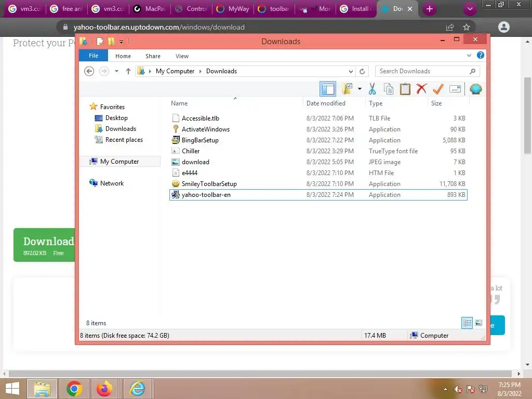This screenshot has width=532, height=399.
Task: Open Internet Explorer from taskbar
Action: point(137,389)
